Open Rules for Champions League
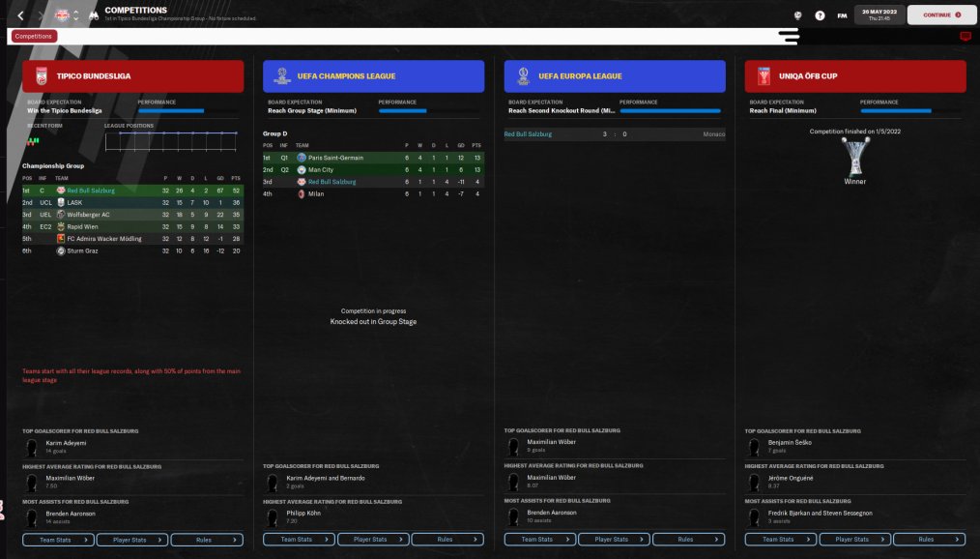Screen dimensions: 980x559 coord(448,539)
